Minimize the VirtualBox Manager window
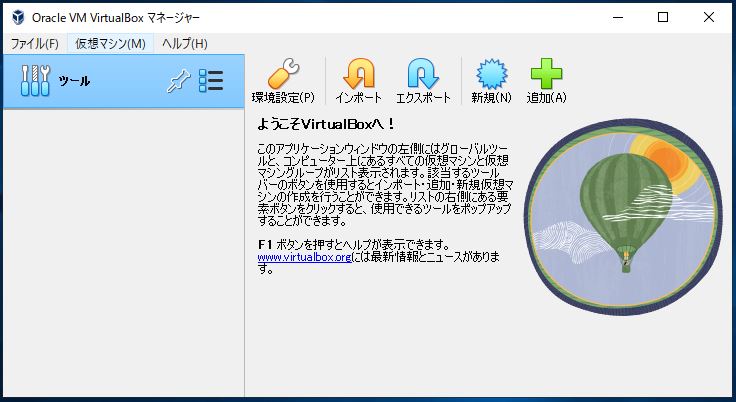Screen dimensions: 736x402 click(x=617, y=16)
